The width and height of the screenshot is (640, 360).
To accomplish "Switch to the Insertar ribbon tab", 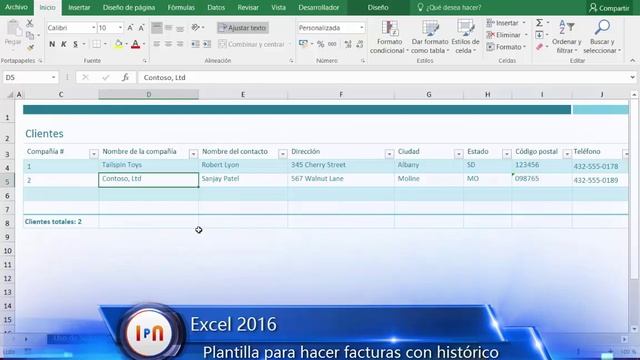I will coord(79,7).
